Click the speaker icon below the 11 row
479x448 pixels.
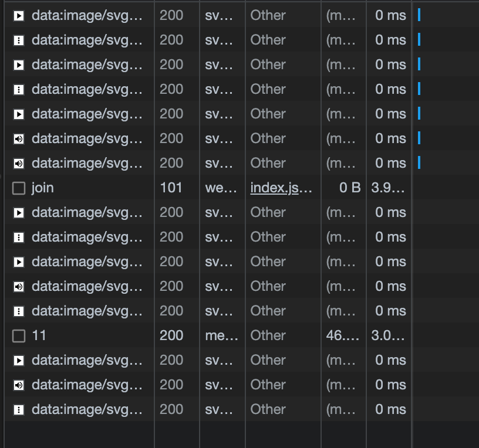(18, 385)
